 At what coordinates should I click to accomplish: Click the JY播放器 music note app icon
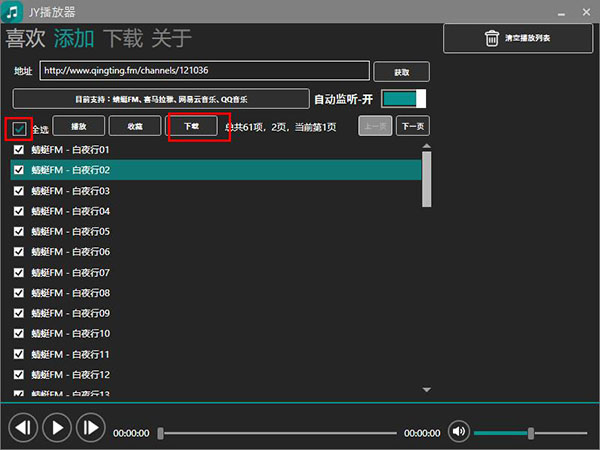coord(12,12)
